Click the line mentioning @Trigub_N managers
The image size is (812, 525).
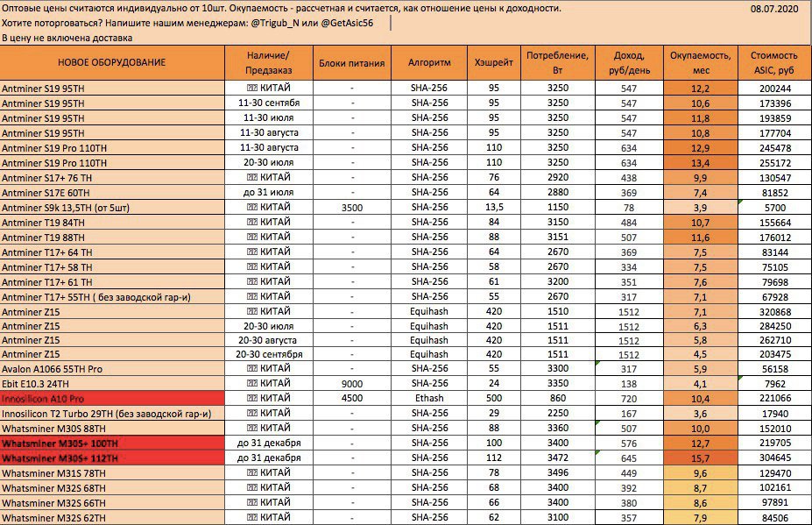click(x=187, y=23)
